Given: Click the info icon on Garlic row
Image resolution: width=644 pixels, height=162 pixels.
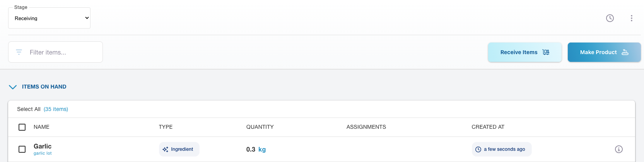Looking at the screenshot, I should [x=619, y=149].
